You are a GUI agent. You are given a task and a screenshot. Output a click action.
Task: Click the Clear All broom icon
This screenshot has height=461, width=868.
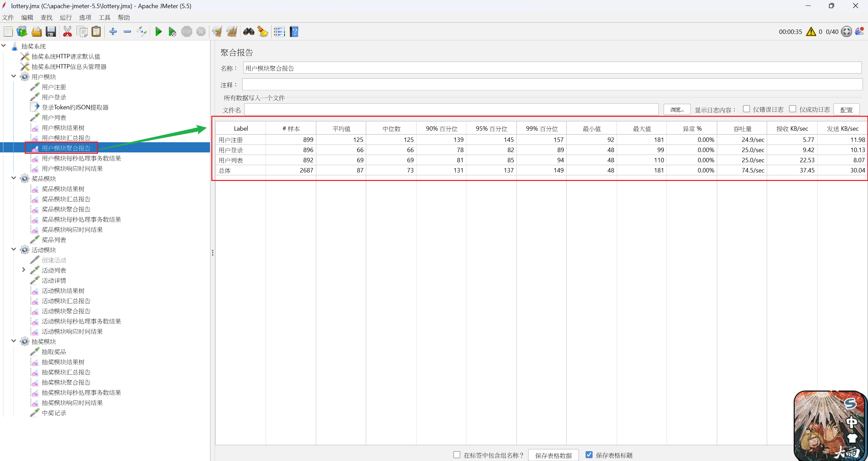(232, 32)
